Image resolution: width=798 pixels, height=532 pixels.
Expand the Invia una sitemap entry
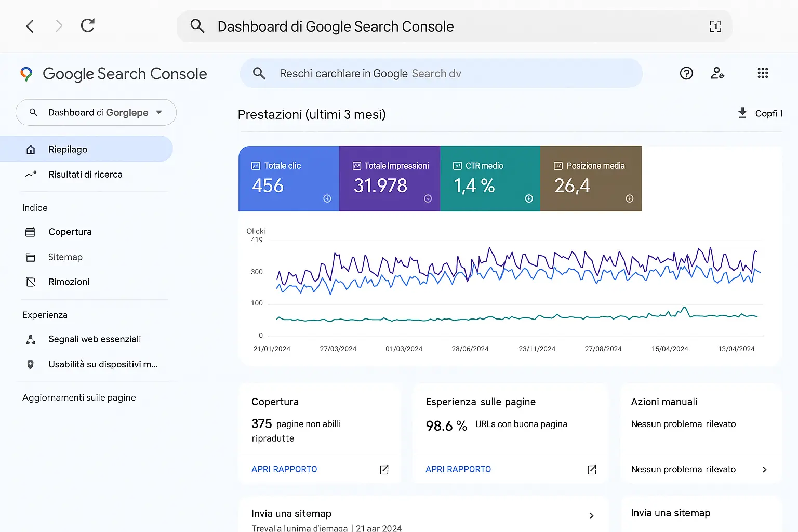(x=591, y=515)
